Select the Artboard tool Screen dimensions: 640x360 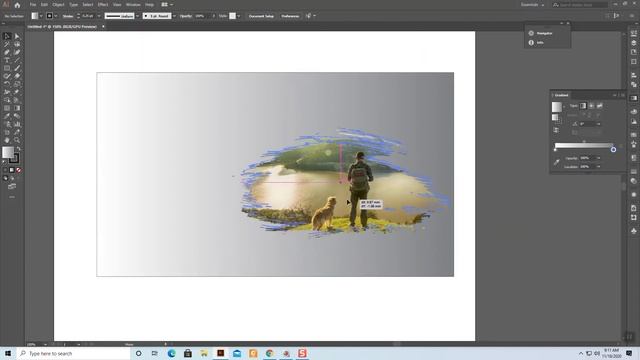coord(7,132)
